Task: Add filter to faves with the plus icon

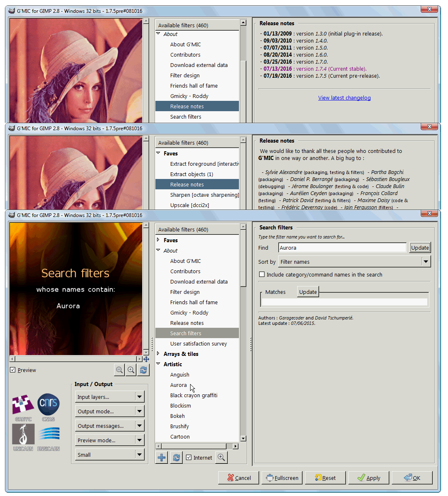Action: (162, 458)
